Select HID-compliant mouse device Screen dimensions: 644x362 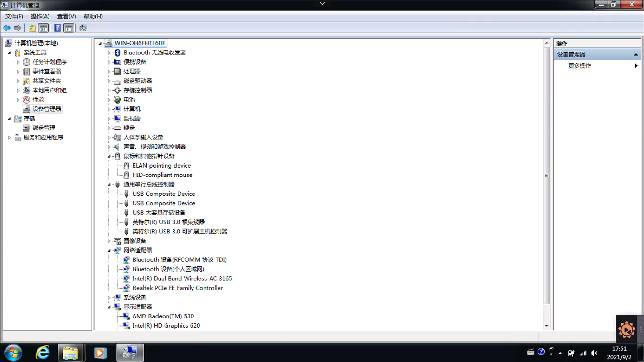(163, 175)
